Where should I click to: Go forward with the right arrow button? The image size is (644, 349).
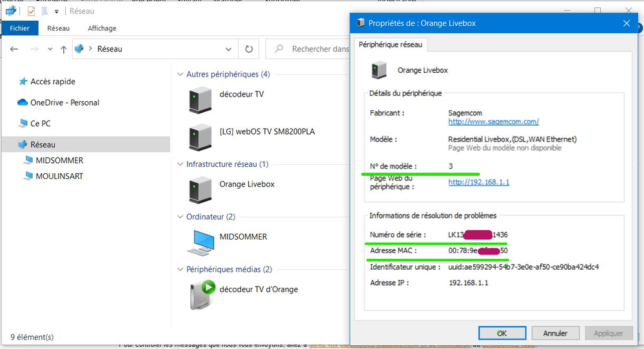click(34, 49)
